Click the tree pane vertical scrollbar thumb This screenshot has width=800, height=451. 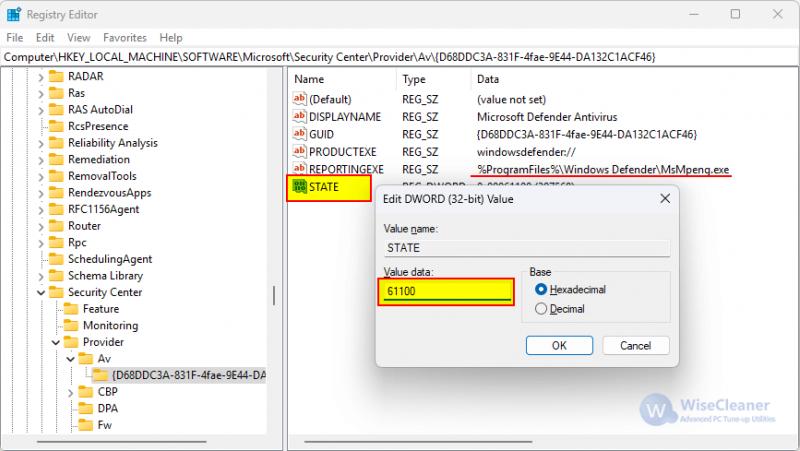click(274, 295)
